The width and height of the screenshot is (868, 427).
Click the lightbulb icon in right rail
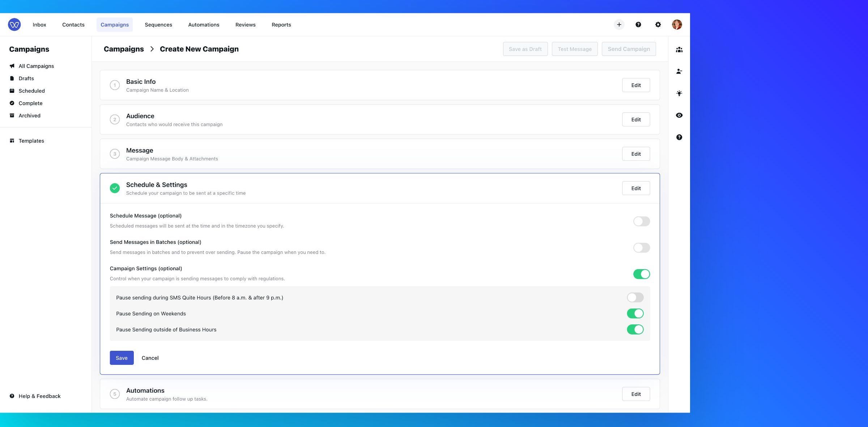pos(679,93)
